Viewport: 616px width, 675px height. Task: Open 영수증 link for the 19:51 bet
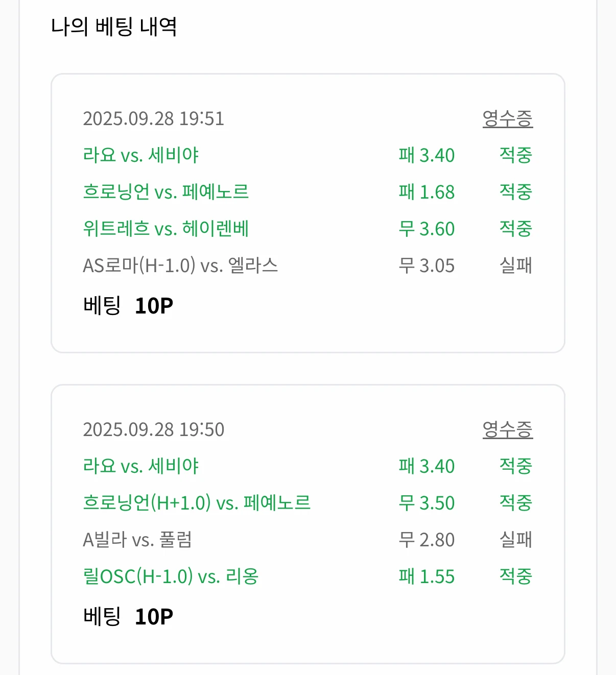(507, 118)
